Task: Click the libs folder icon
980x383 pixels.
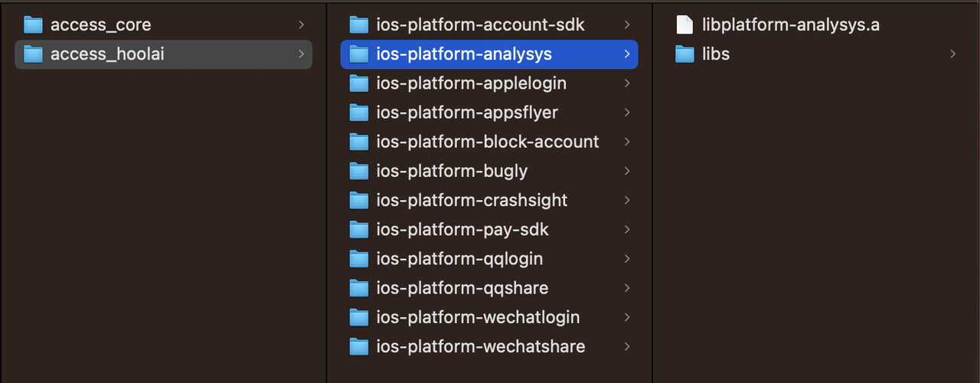Action: 684,54
